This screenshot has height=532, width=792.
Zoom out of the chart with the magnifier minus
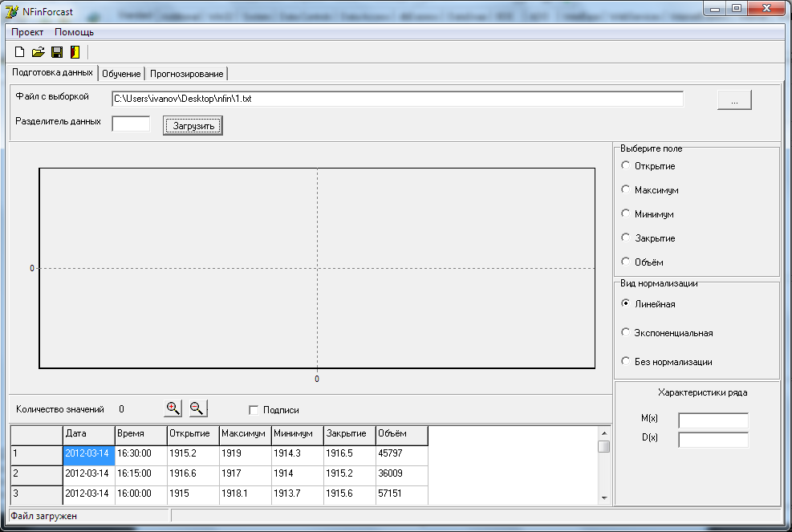(198, 408)
